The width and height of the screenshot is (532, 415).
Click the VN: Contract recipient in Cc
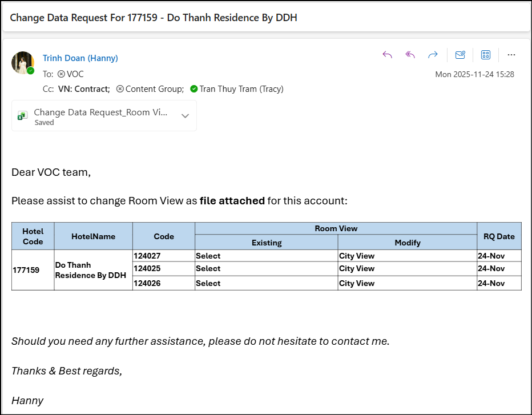84,89
